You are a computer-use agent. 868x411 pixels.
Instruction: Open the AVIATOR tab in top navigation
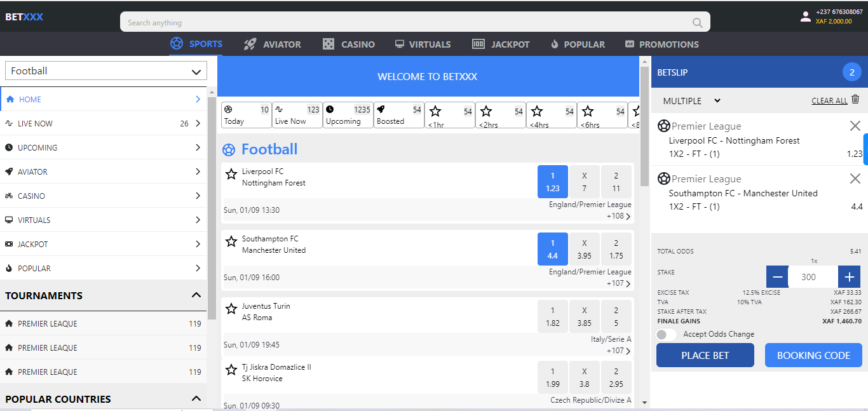point(273,44)
